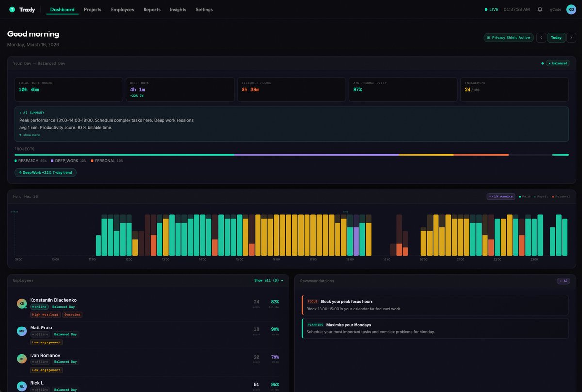
Task: Click the Overtime tag
Action: [x=72, y=315]
